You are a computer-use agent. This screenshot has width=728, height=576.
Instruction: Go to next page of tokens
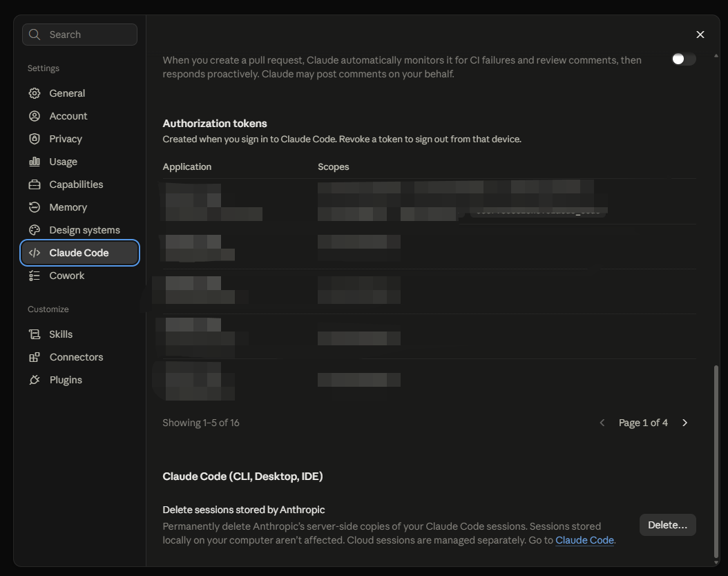click(684, 423)
